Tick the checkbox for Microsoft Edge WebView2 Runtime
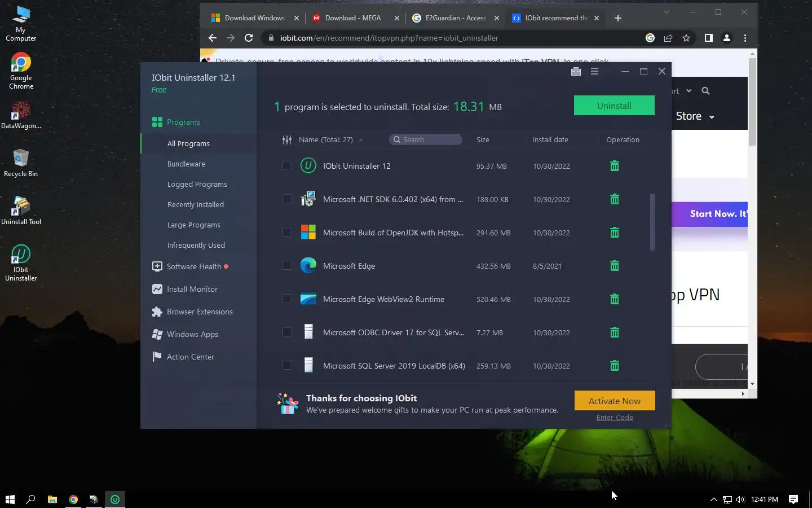This screenshot has height=508, width=812. 287,299
